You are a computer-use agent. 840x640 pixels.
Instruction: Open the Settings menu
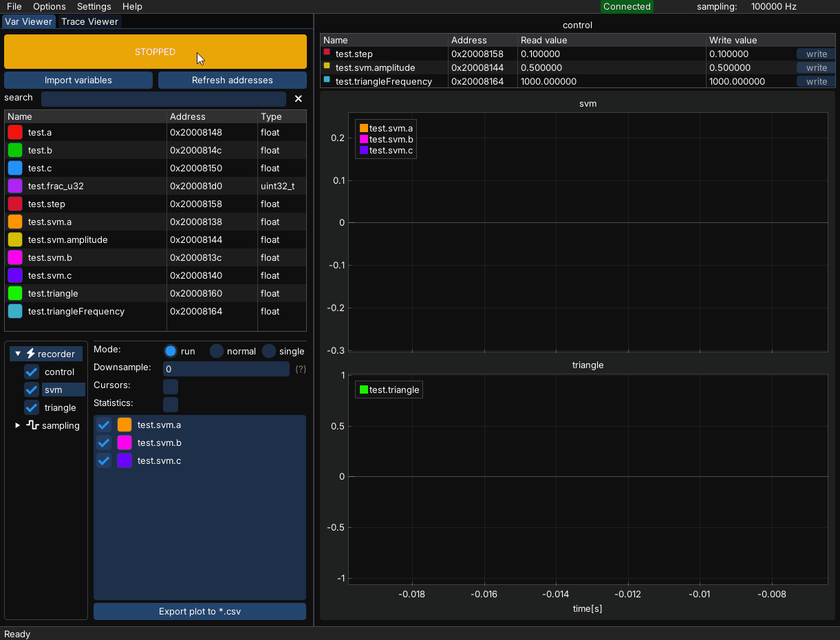pos(94,6)
